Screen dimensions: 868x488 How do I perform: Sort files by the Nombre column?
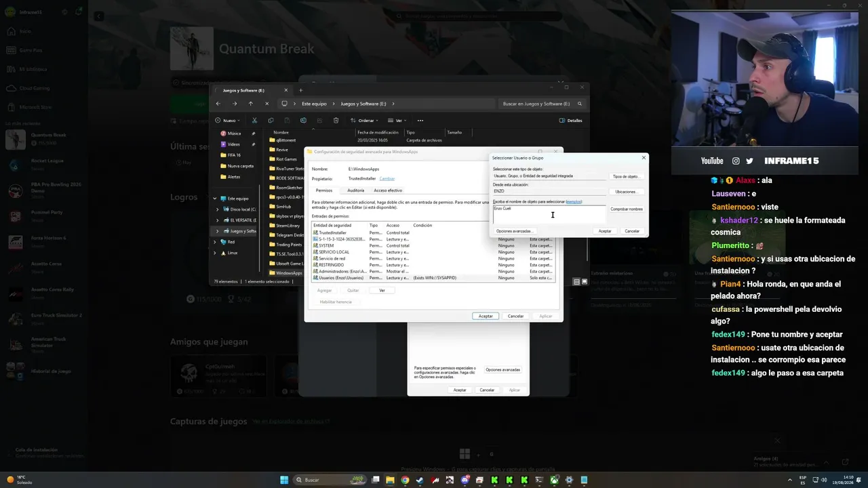281,132
